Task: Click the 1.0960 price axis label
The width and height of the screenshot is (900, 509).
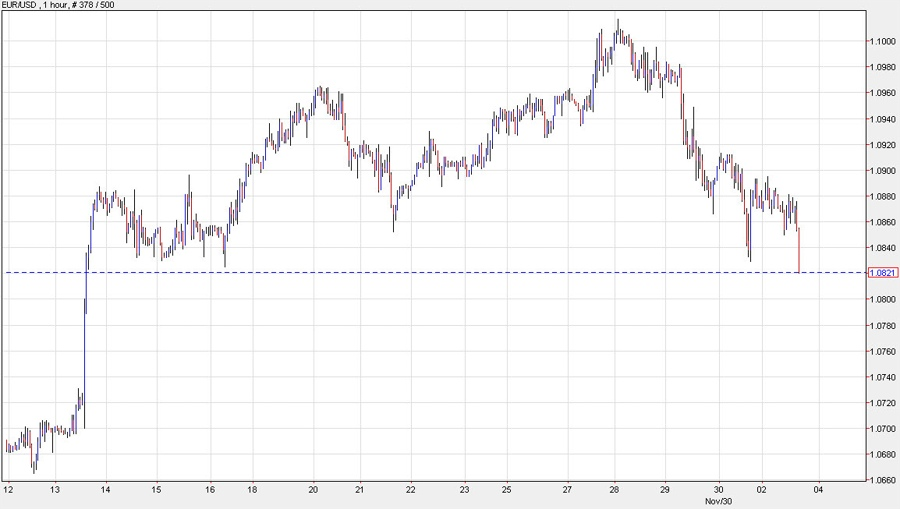Action: 883,93
